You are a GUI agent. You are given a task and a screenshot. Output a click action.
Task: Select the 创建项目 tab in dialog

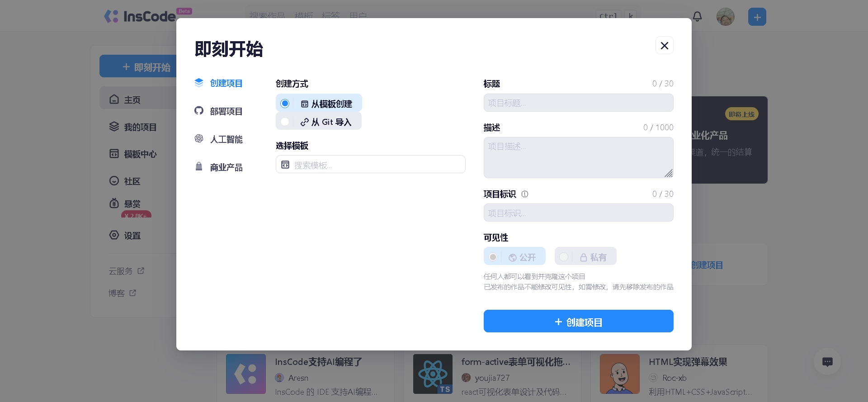(x=219, y=83)
